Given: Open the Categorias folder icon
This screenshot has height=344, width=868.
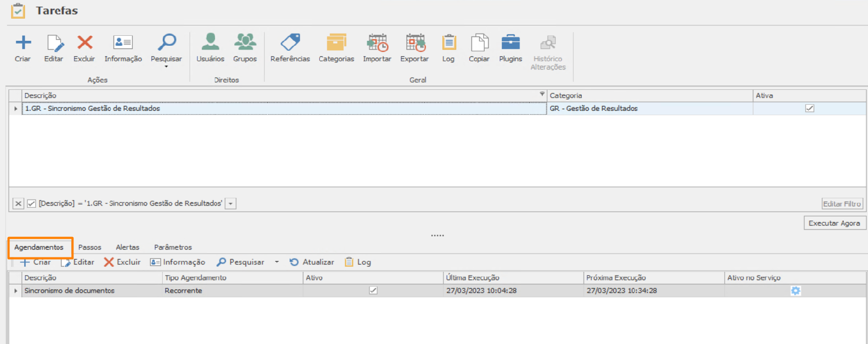Looking at the screenshot, I should tap(336, 42).
